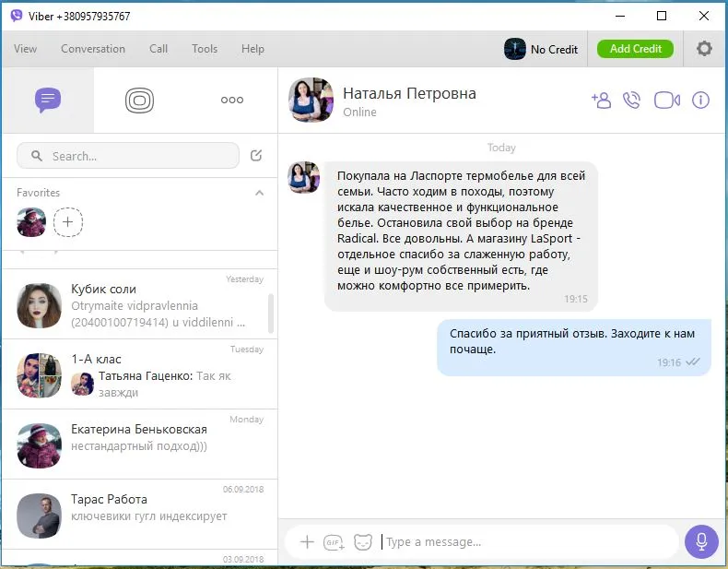
Task: Open the Кубик соли conversation
Action: (140, 304)
